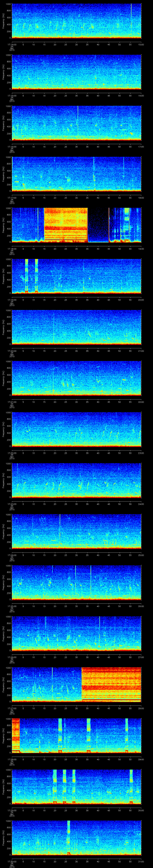
Task: Select the spectrogram panel starting at 17:20:00
Action: (x=77, y=327)
